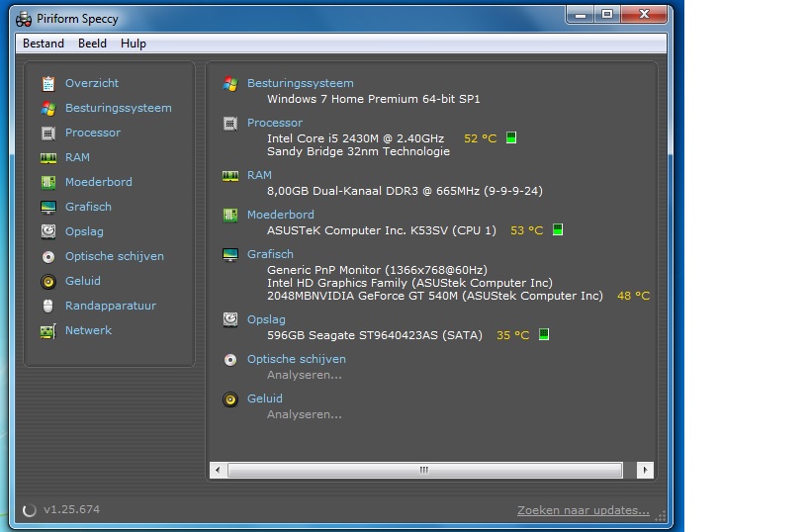Click the Moederbord board icon in sidebar
Viewport: 810px width, 532px height.
(x=48, y=182)
